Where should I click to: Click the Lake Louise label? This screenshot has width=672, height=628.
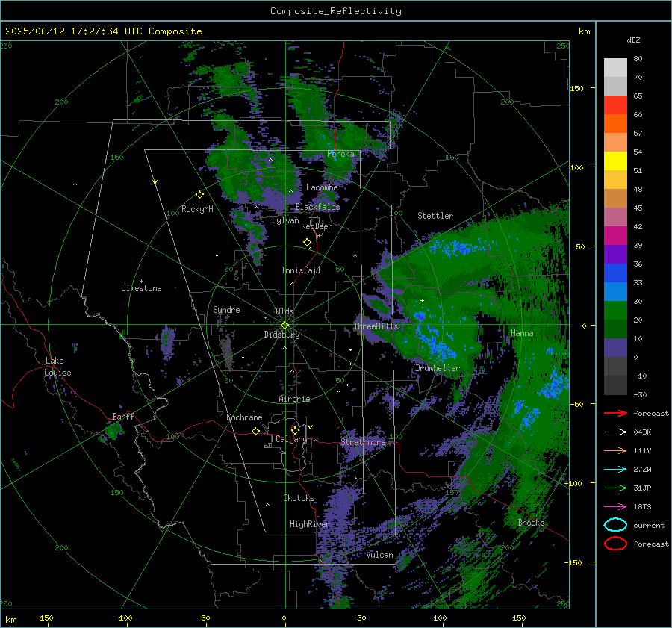[57, 367]
